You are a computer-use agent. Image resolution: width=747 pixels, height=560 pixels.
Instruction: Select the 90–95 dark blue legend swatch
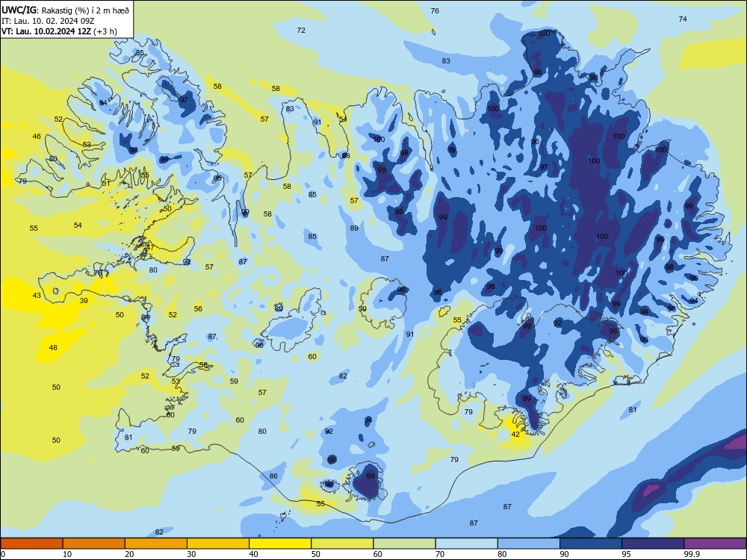(591, 544)
